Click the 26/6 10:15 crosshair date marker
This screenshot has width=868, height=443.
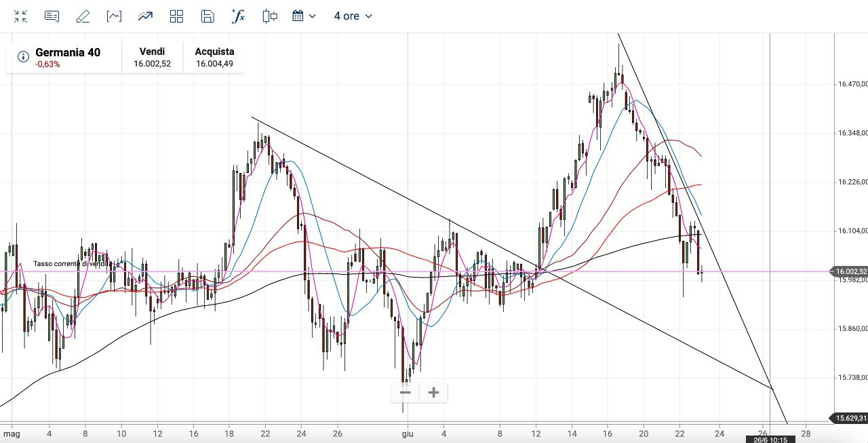[766, 440]
